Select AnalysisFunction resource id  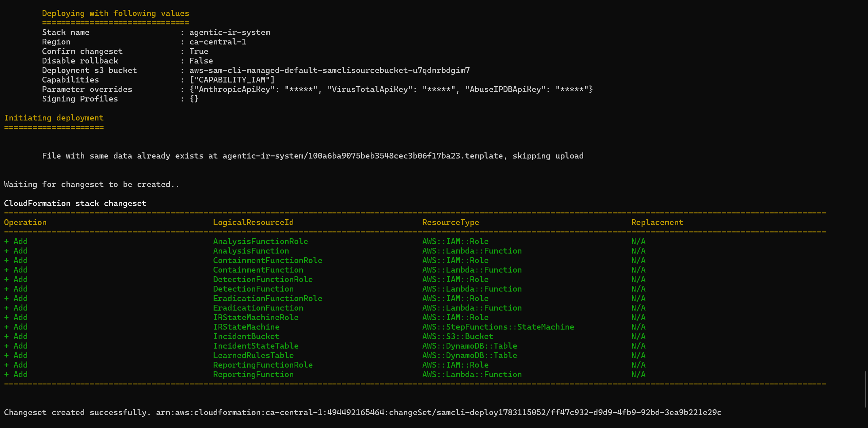[251, 251]
